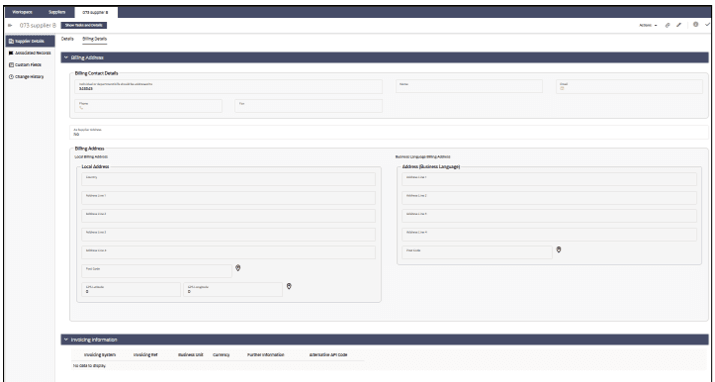
Task: Click Local Address Line 2 field
Action: pyautogui.click(x=228, y=216)
